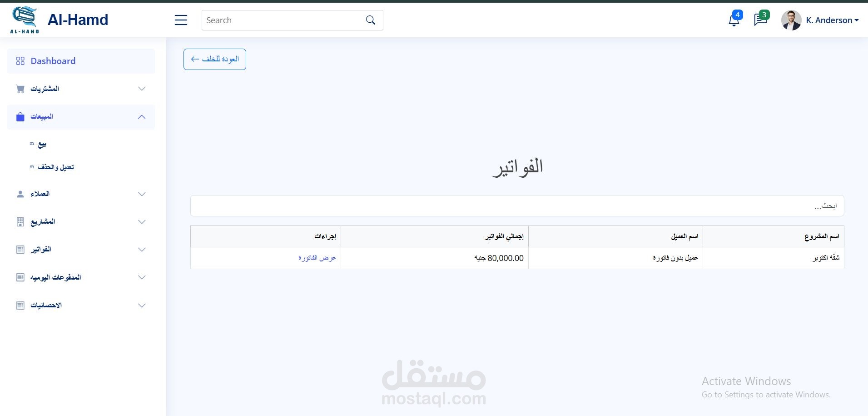Screen dimensions: 868x416
Task: Click the شقه اكتوبر project cell
Action: pos(774,258)
